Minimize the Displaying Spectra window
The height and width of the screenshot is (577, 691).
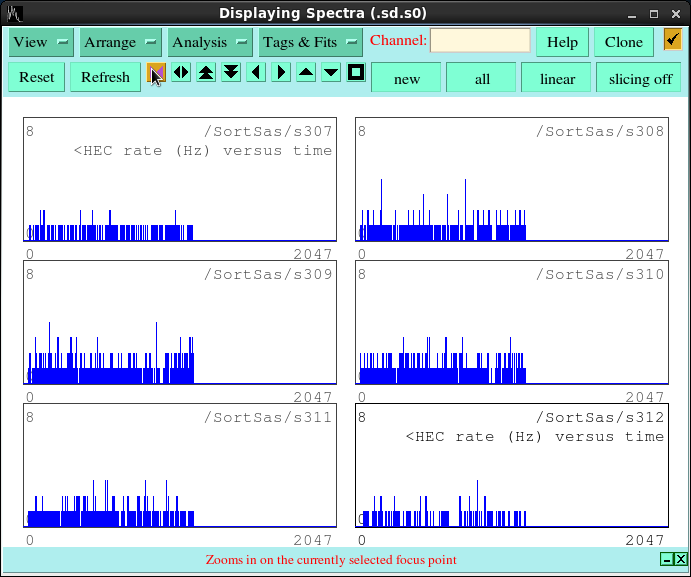click(632, 14)
